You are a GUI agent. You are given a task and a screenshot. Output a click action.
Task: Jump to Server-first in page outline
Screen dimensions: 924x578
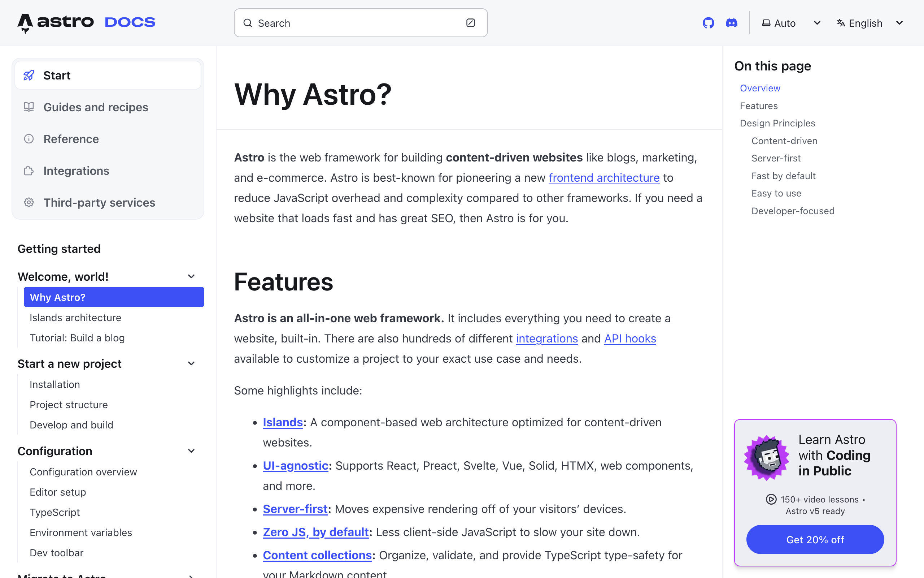[776, 158]
